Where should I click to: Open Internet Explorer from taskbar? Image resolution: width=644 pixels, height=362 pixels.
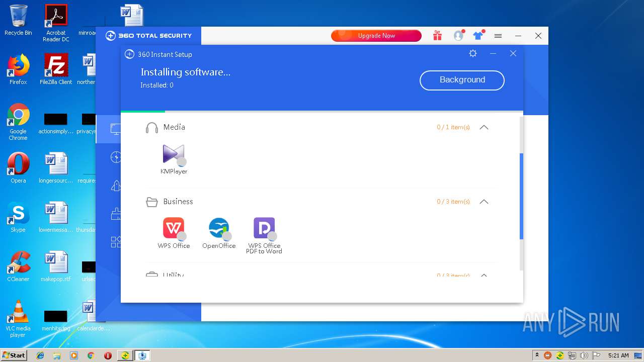click(40, 355)
